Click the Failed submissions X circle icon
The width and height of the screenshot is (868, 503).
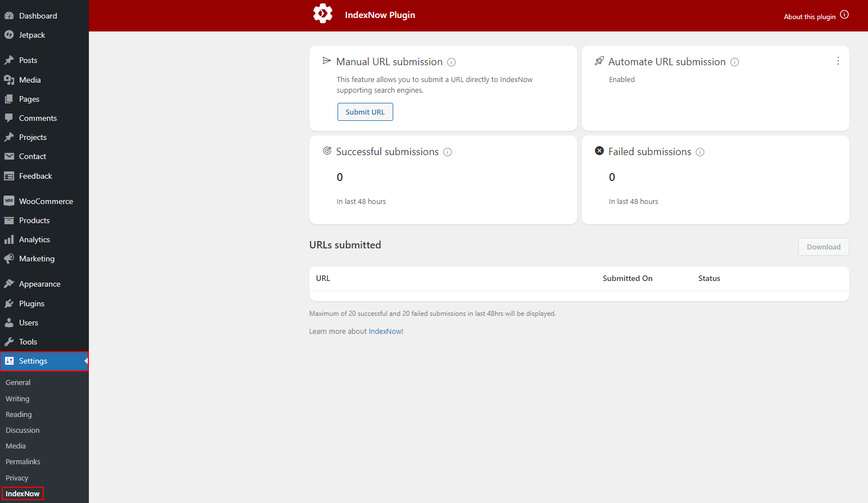[600, 151]
